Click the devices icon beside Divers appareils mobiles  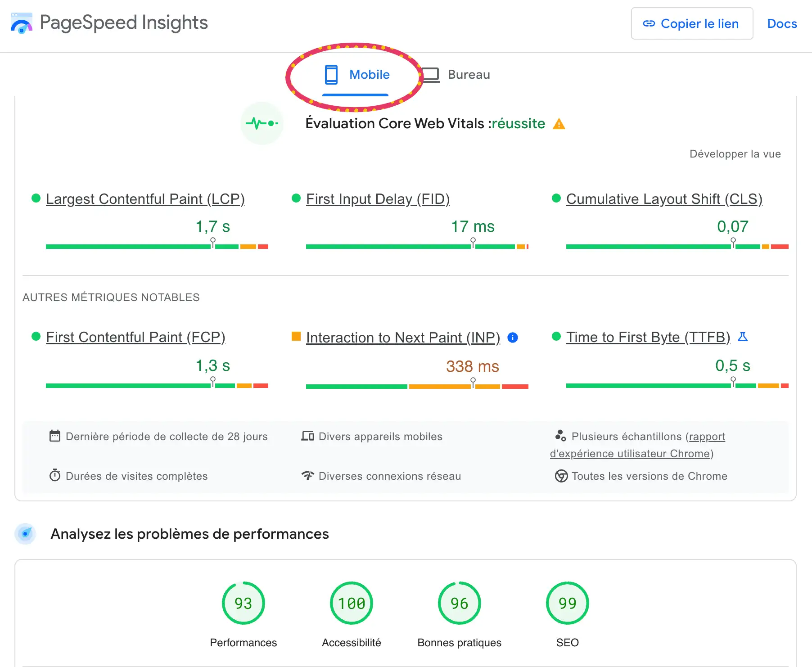coord(308,436)
